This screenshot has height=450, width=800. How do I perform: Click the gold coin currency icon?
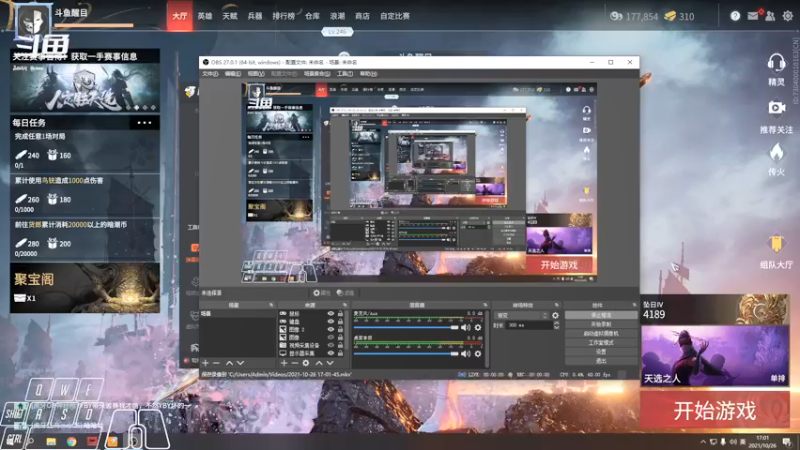[670, 16]
